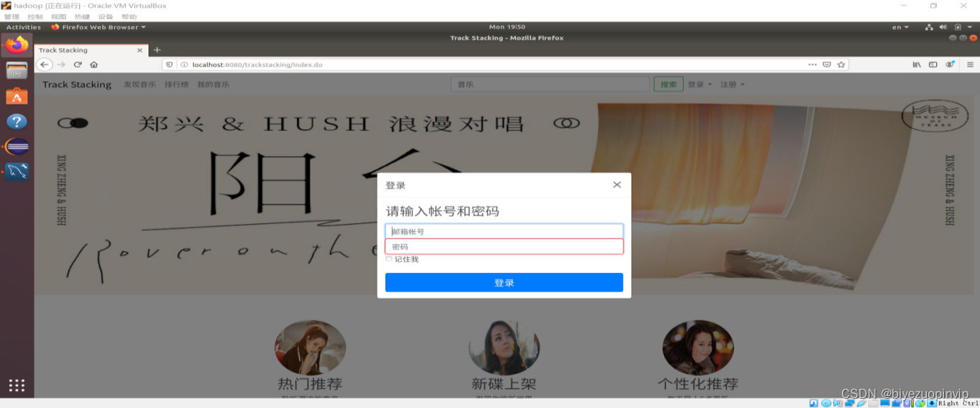The width and height of the screenshot is (980, 408).
Task: Open the VirtualBox 帮助 menu
Action: 129,16
